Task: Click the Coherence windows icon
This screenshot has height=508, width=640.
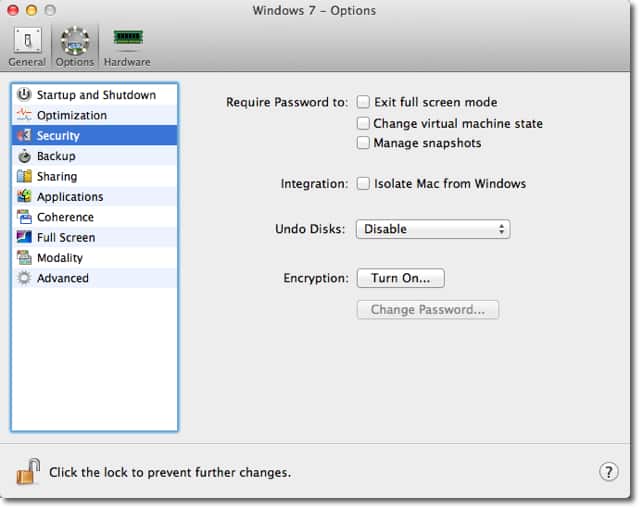Action: 24,217
